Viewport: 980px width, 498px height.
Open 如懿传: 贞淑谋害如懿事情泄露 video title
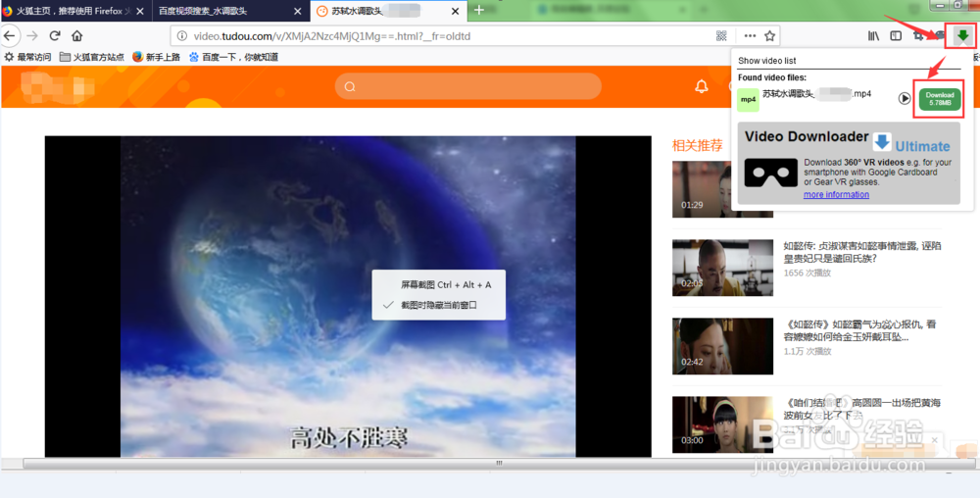coord(861,252)
